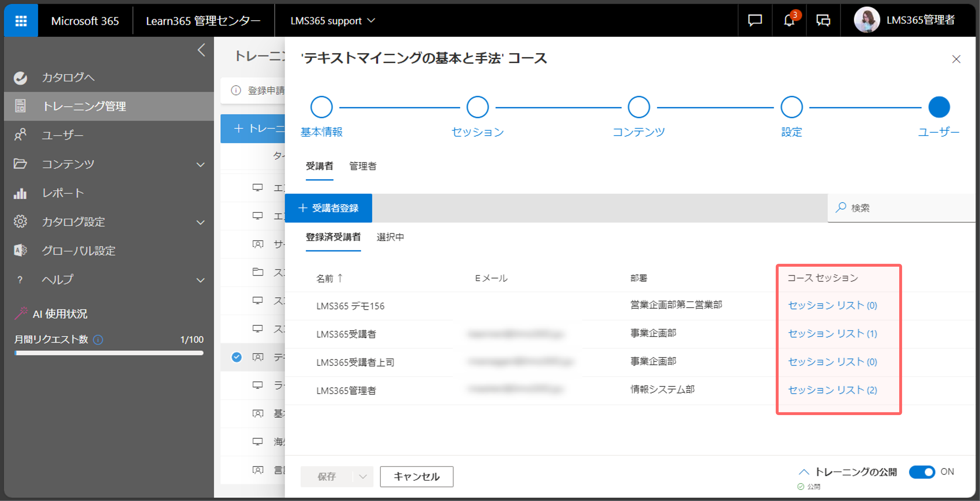
Task: Open レポート in sidebar menu
Action: (63, 193)
